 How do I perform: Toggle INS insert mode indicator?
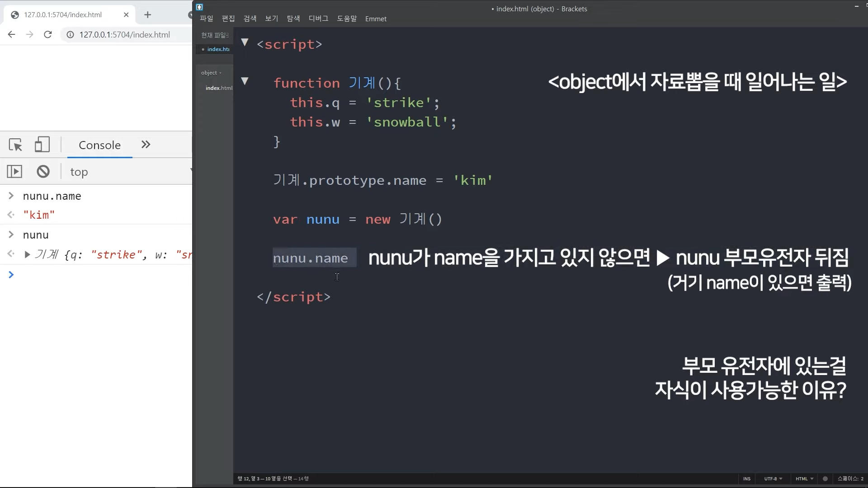(747, 479)
